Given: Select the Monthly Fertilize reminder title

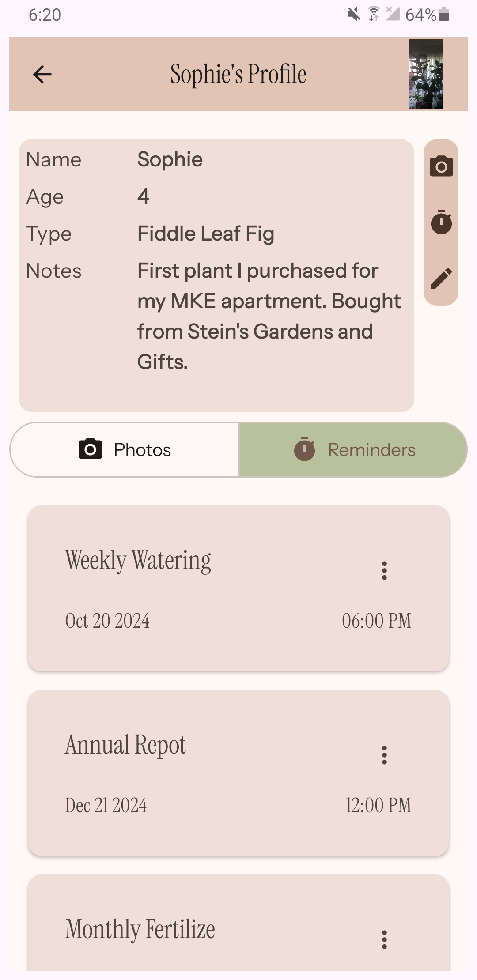Looking at the screenshot, I should [x=140, y=929].
